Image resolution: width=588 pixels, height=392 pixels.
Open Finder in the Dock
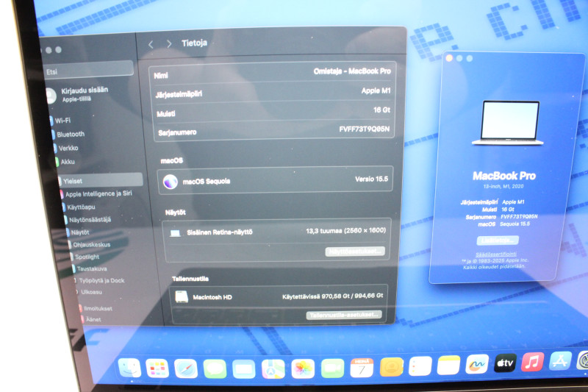tap(129, 368)
